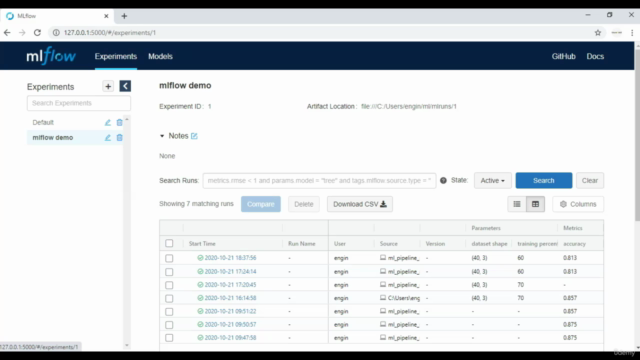The image size is (640, 360).
Task: Click the Run Name column header
Action: pos(302,244)
